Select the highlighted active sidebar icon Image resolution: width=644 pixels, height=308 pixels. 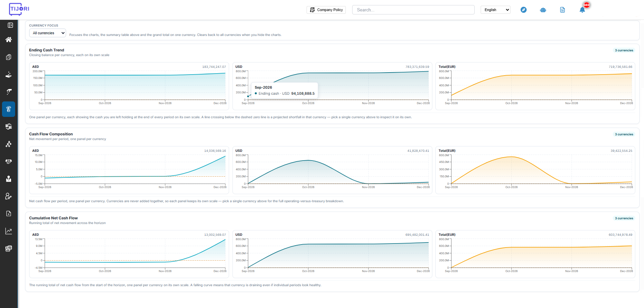(x=9, y=109)
